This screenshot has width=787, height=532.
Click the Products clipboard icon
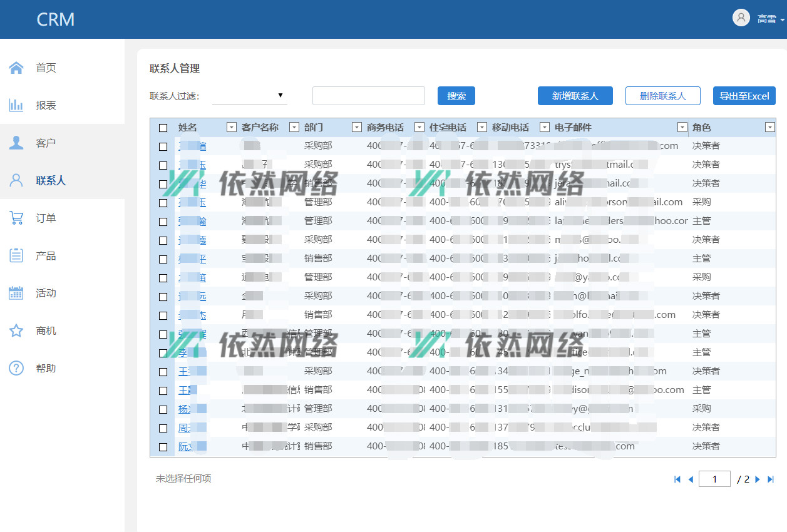16,255
